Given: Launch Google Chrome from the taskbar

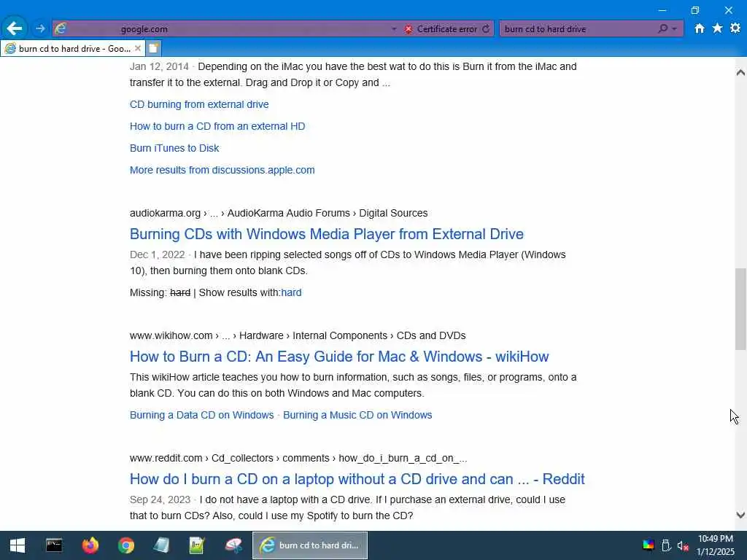Looking at the screenshot, I should pos(126,545).
